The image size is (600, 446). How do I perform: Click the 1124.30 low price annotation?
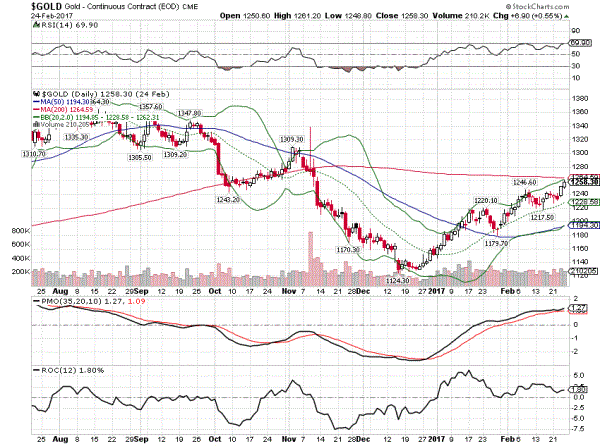(401, 280)
